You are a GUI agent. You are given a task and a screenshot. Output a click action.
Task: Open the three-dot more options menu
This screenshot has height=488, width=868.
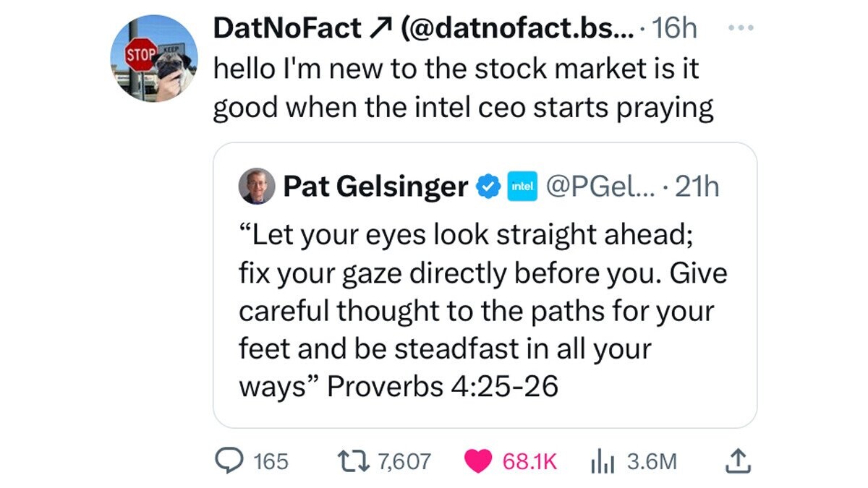pos(740,28)
